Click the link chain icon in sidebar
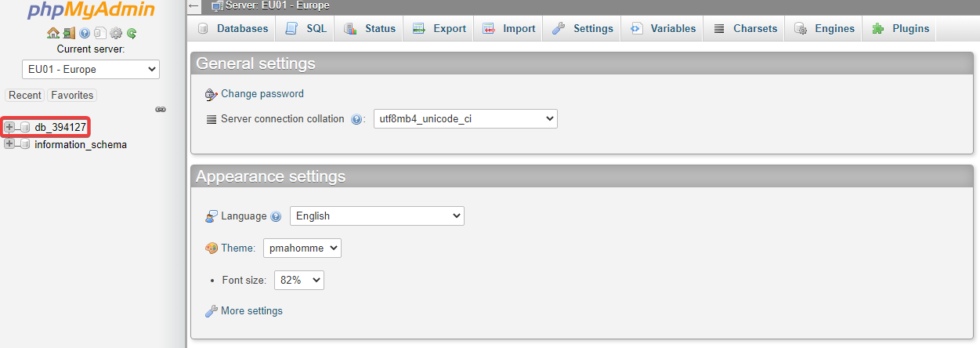 coord(161,109)
